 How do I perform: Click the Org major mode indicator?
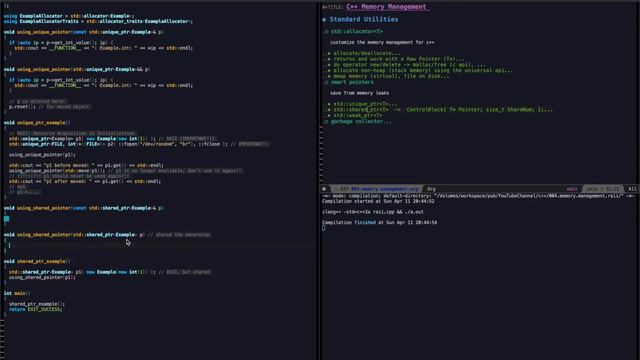pos(431,189)
